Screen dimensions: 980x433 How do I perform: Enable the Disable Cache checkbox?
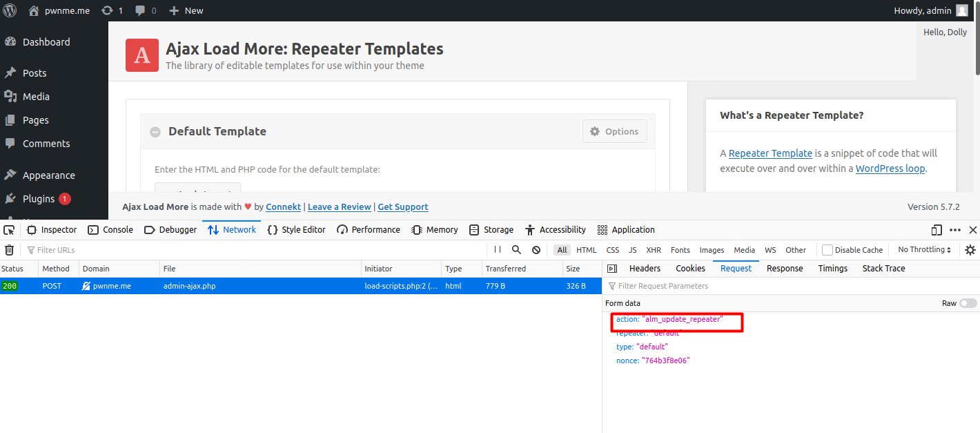tap(827, 250)
